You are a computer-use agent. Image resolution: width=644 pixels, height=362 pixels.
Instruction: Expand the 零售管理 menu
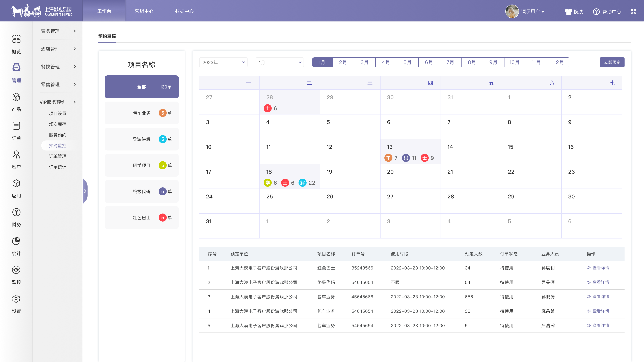click(58, 84)
